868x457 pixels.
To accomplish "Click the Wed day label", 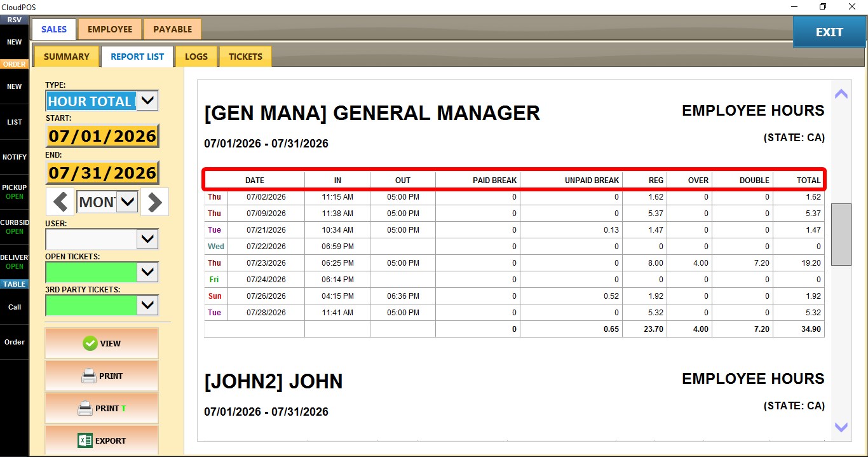I will [215, 247].
